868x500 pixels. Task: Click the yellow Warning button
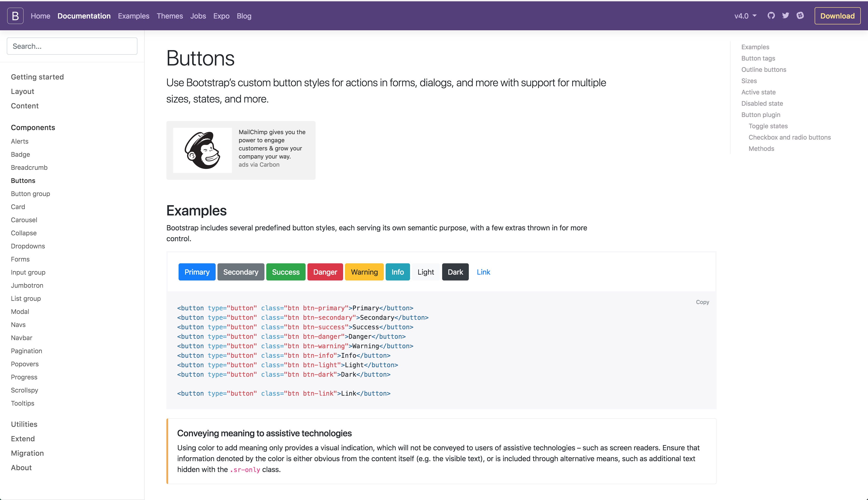tap(364, 272)
